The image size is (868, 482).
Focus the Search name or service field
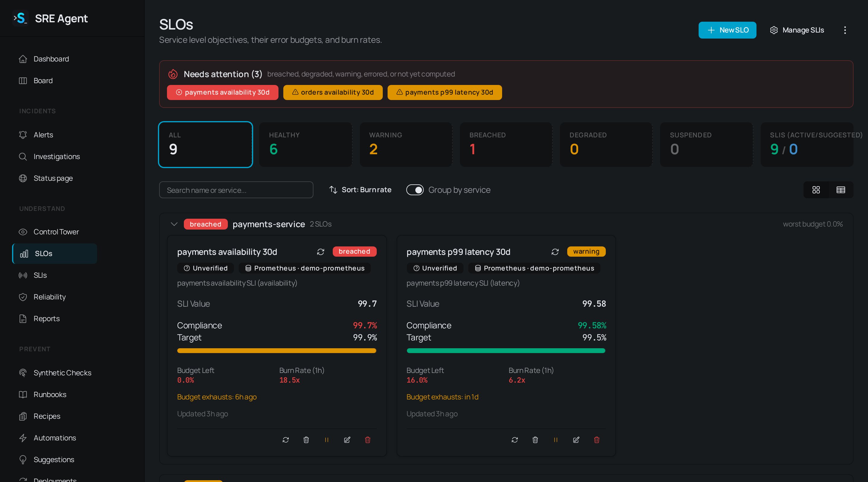pos(236,190)
